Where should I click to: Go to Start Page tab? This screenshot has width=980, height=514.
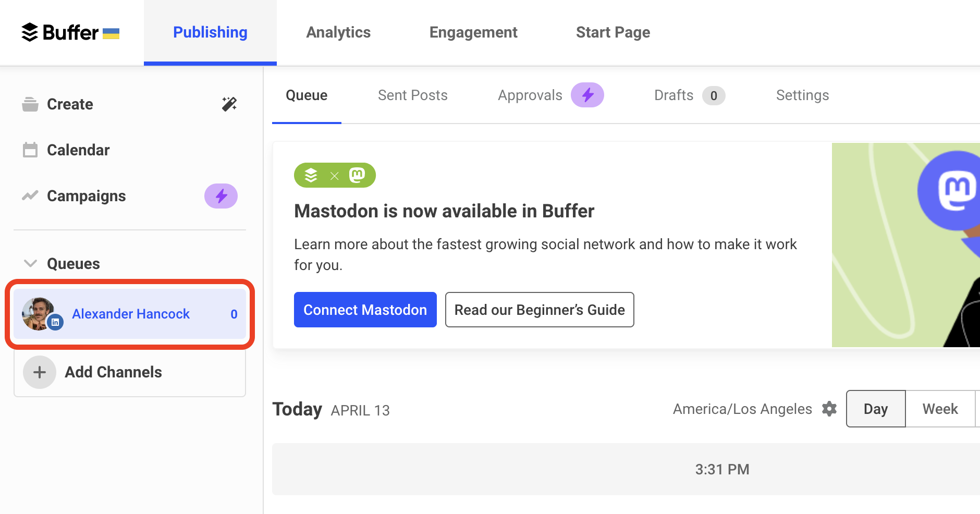(613, 32)
